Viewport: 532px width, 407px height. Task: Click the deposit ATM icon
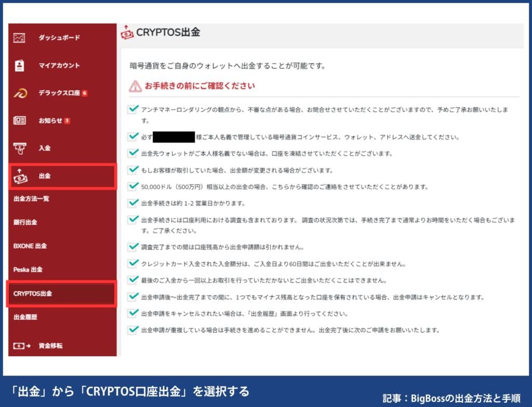point(20,148)
